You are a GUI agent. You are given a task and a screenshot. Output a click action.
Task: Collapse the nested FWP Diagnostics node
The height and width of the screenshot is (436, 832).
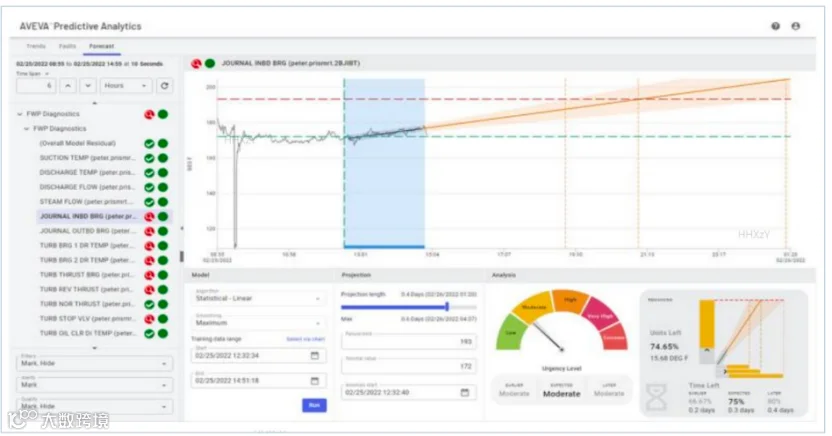click(x=27, y=129)
